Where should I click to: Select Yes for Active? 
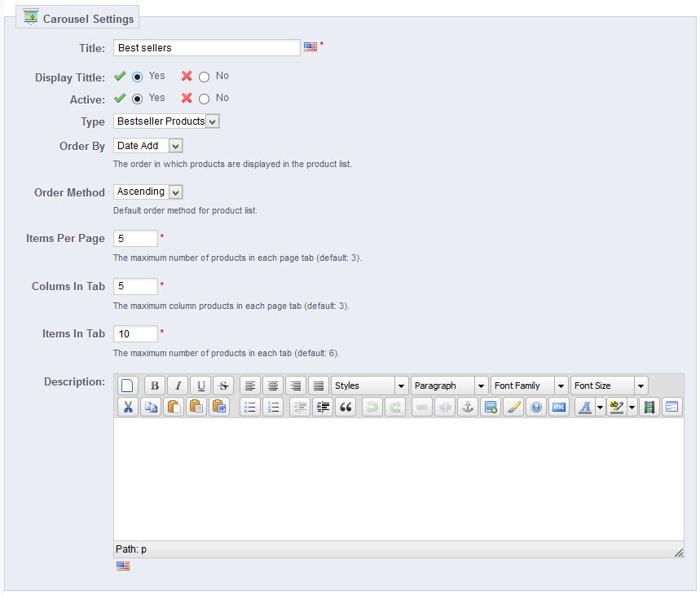pyautogui.click(x=138, y=99)
